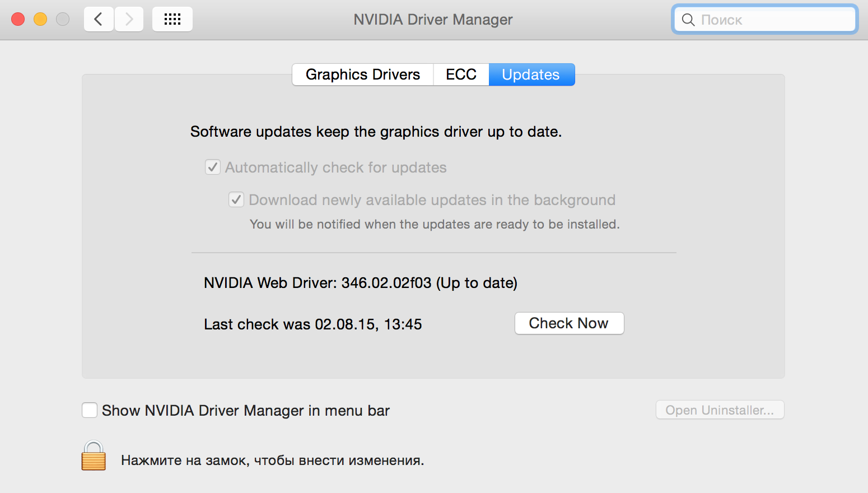Enable Show NVIDIA Driver Manager in menu bar

(90, 411)
